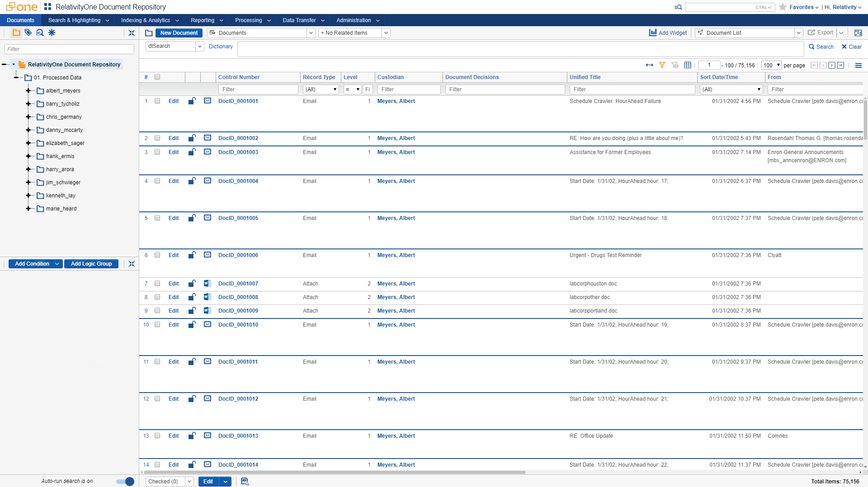
Task: Click the Clear search link
Action: tap(852, 47)
